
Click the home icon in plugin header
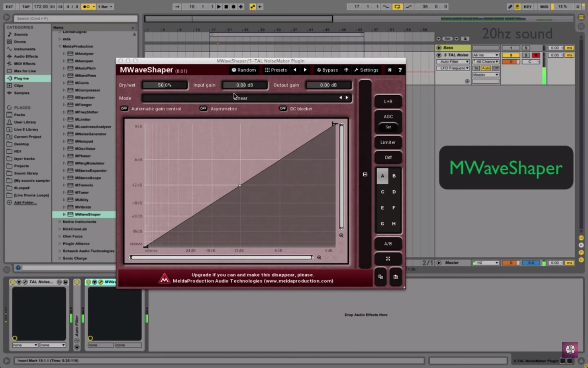(x=390, y=70)
